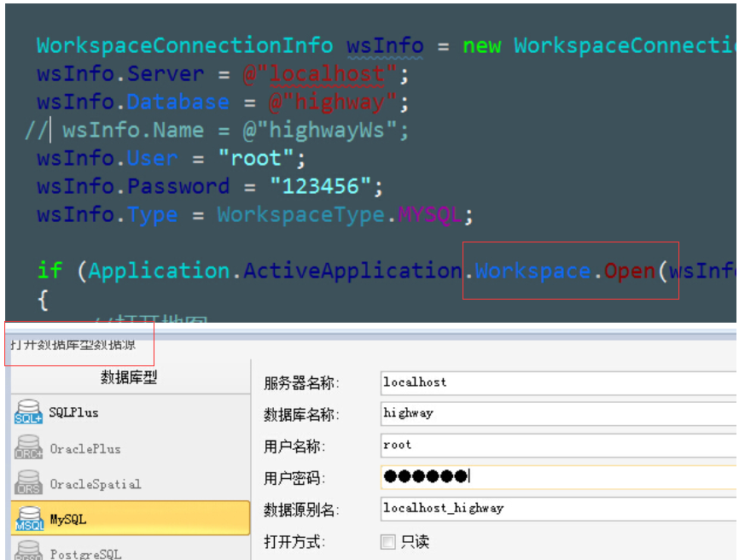Click the 用户名称 field containing root
Screen dimensions: 739x560
pos(555,445)
